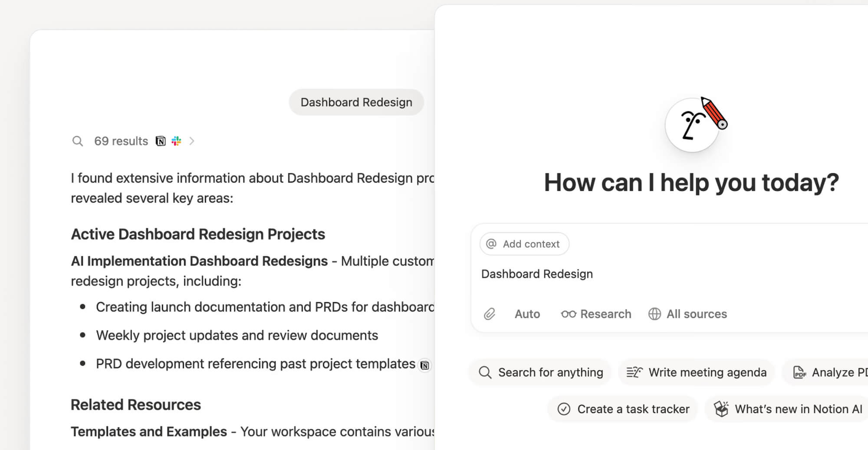Click the Slack source icon beside 69 results
Viewport: 868px width, 450px height.
point(176,141)
